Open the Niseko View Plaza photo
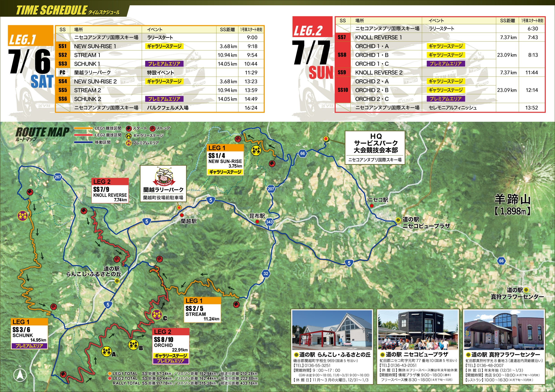 click(x=418, y=330)
